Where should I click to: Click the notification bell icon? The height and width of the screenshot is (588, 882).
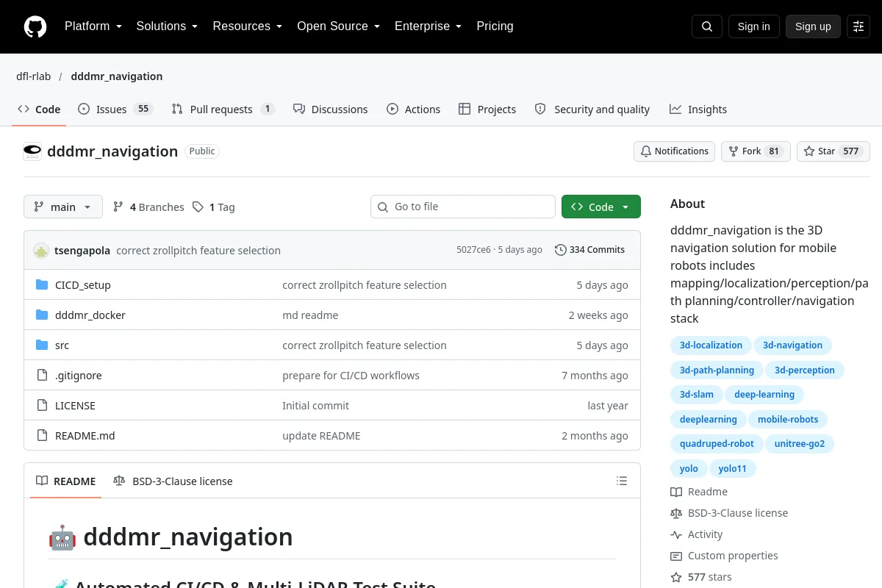pyautogui.click(x=646, y=151)
